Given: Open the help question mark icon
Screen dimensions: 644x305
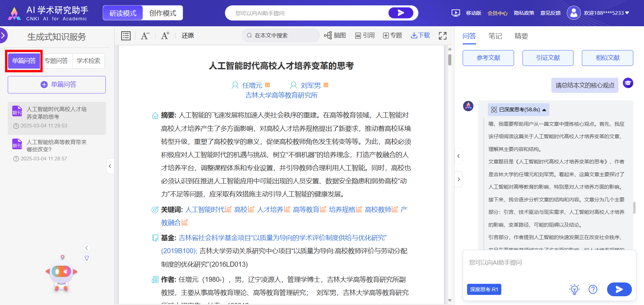Looking at the screenshot, I should click(x=593, y=289).
